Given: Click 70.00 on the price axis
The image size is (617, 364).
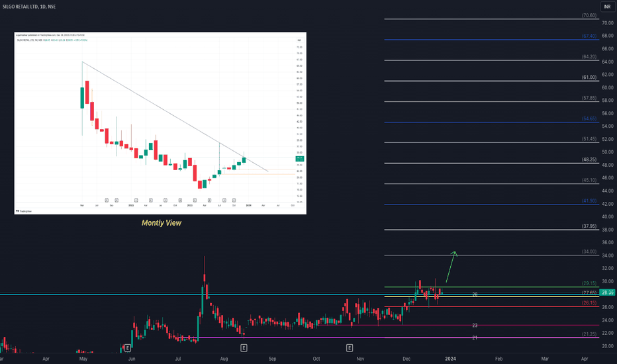Looking at the screenshot, I should 608,23.
